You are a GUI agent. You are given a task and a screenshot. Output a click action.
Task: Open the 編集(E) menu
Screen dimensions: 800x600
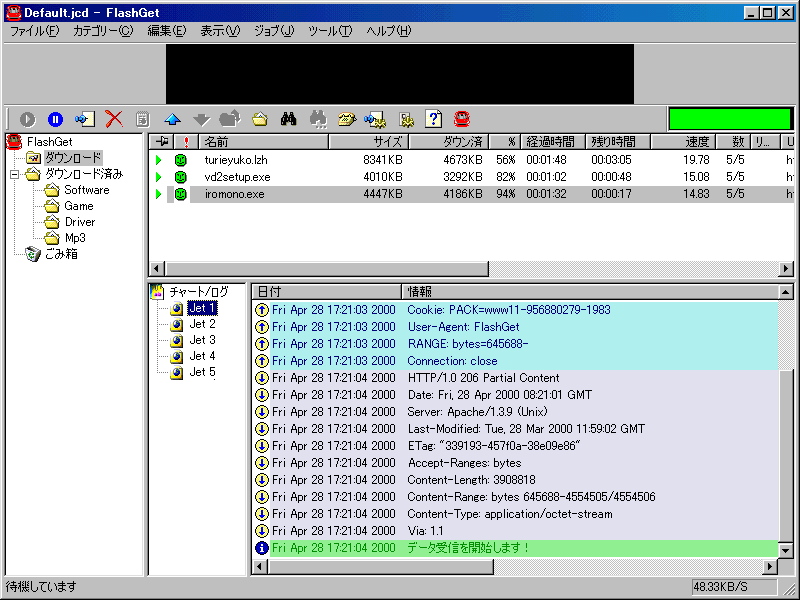pyautogui.click(x=167, y=31)
